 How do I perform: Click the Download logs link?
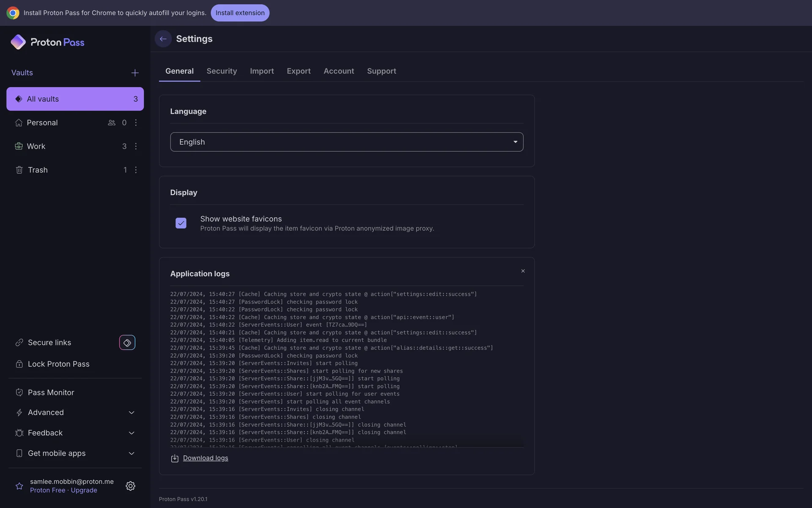click(205, 458)
